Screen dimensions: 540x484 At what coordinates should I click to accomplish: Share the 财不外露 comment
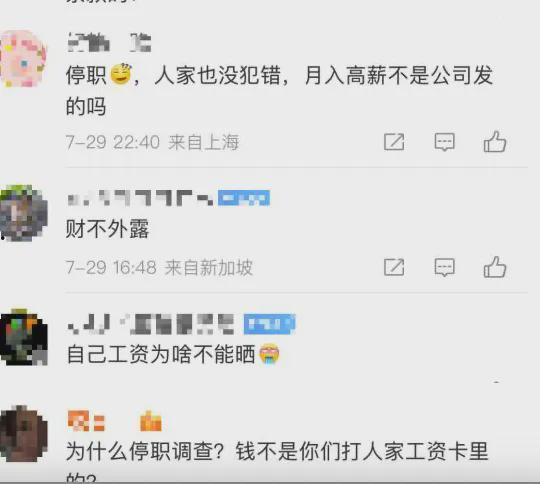(x=394, y=267)
